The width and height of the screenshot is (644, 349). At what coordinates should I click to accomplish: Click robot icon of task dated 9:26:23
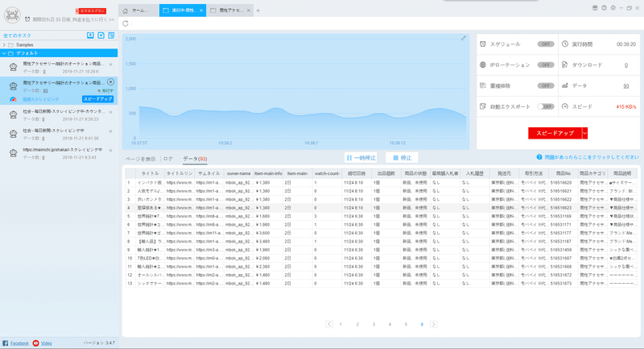pos(13,114)
